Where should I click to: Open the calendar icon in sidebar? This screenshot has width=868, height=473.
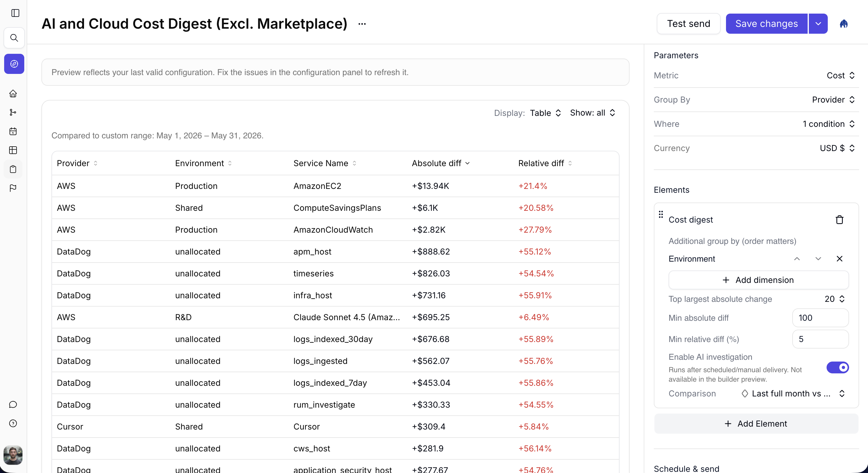tap(13, 131)
